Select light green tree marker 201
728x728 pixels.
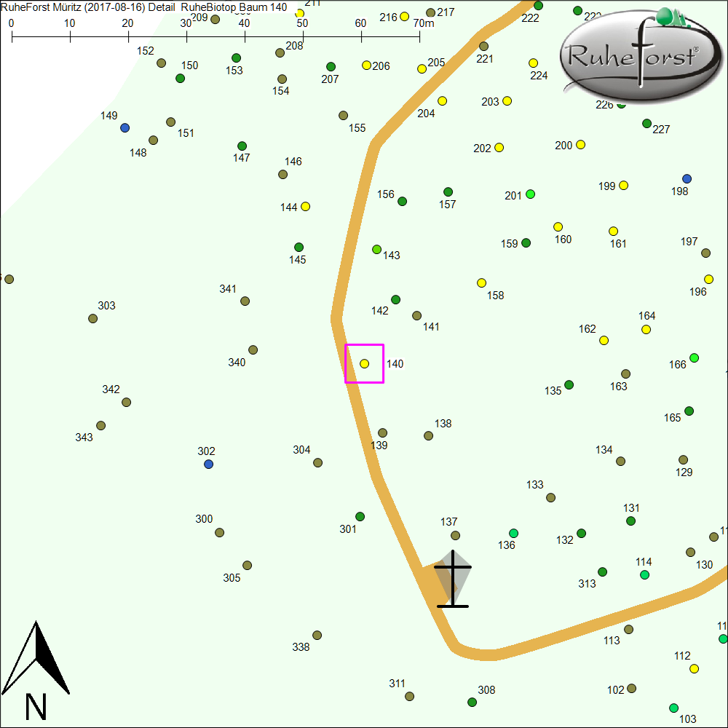530,194
